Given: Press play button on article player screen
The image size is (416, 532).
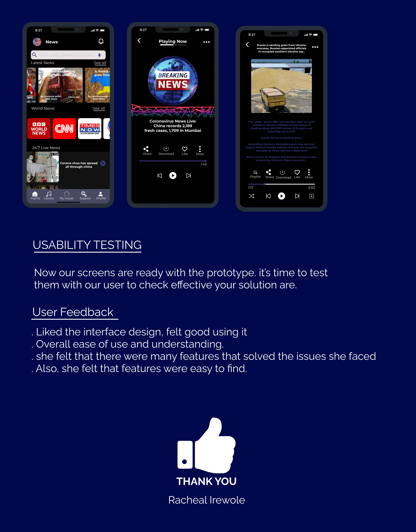Looking at the screenshot, I should [281, 196].
